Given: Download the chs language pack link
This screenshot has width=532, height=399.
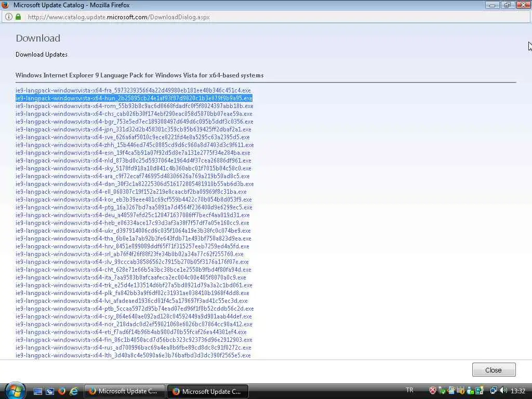Looking at the screenshot, I should 134,114.
